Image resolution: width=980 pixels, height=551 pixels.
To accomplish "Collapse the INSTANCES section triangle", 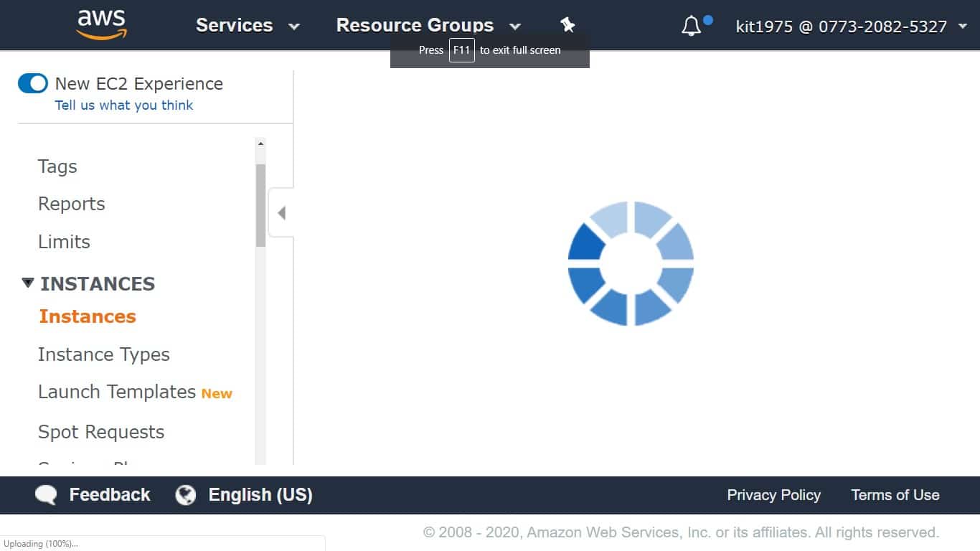I will (x=27, y=283).
